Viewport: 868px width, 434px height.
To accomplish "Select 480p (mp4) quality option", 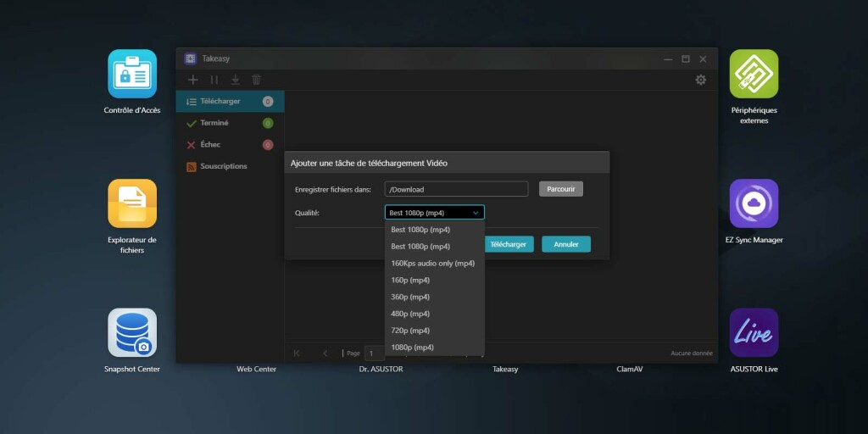I will pos(435,314).
